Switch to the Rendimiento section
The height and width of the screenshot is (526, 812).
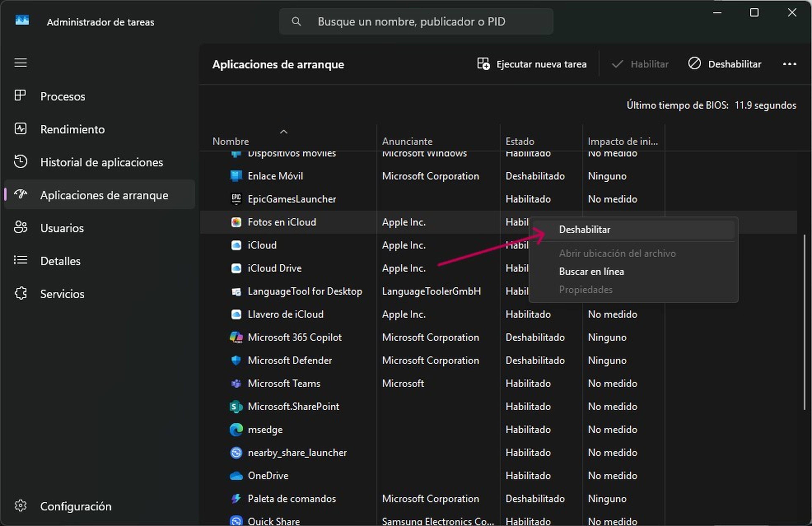click(x=100, y=129)
